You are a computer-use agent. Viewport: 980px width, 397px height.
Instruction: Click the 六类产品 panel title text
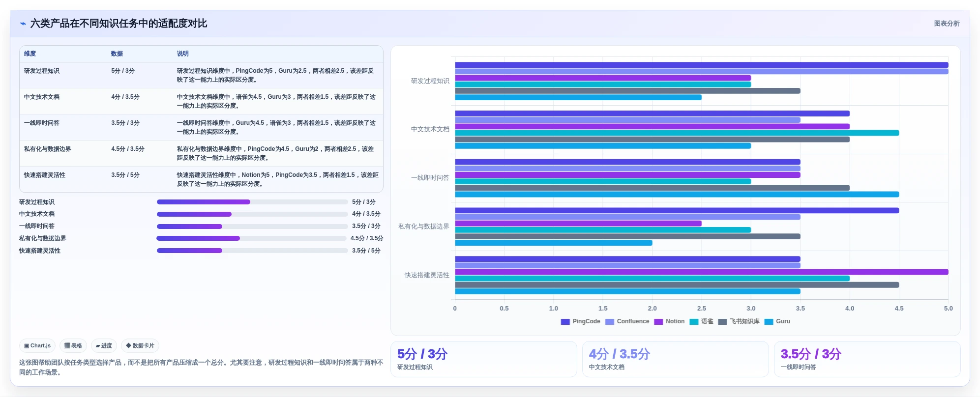(119, 24)
